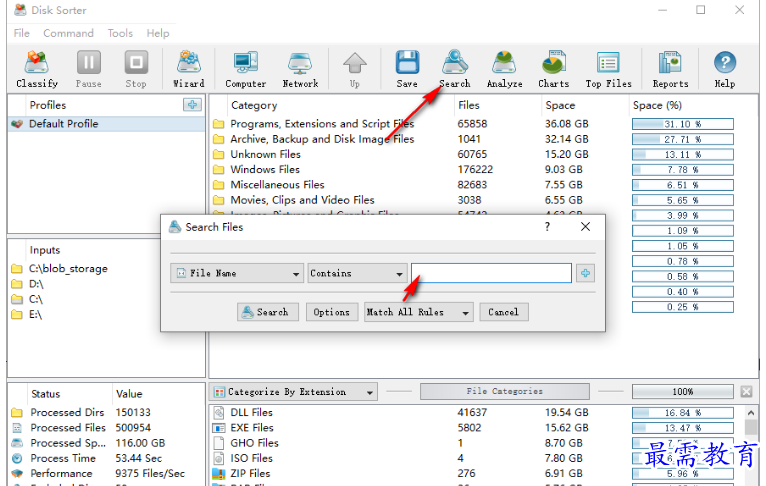
Task: Open the Tools menu
Action: (120, 33)
